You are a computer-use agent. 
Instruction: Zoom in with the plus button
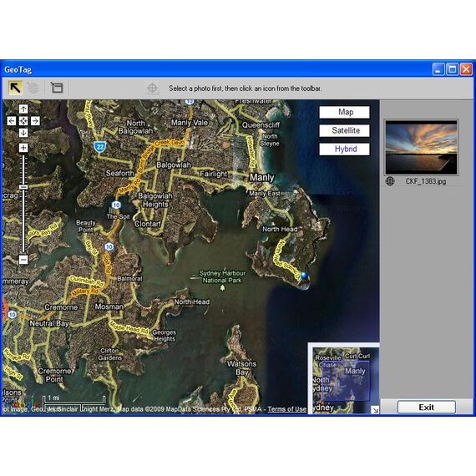click(23, 148)
